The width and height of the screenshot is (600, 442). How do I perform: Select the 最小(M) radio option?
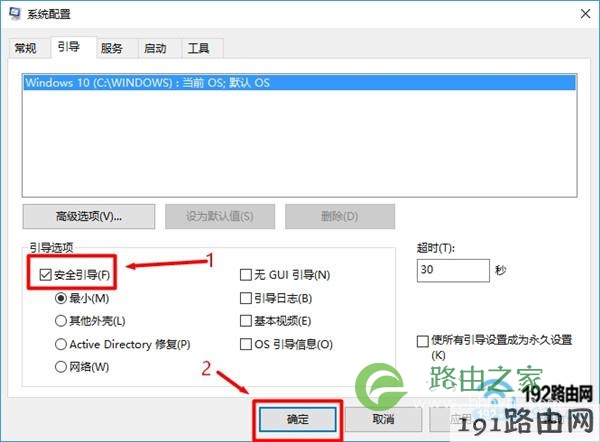point(61,298)
